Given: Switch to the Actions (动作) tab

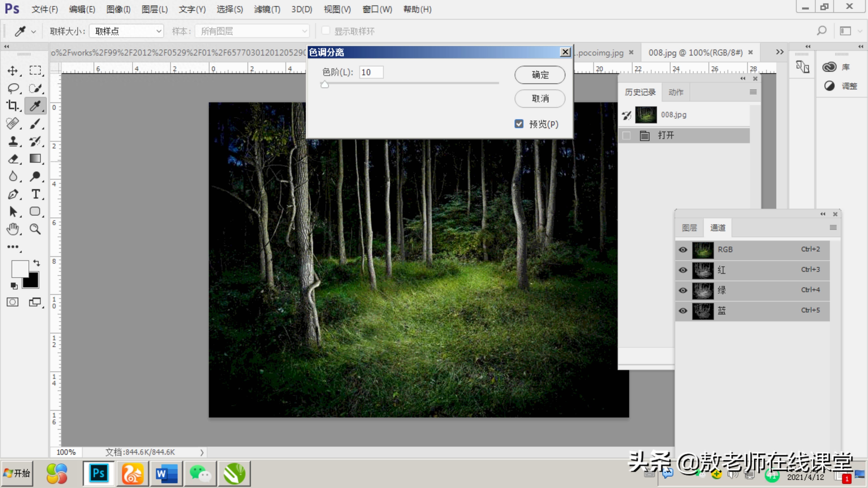Looking at the screenshot, I should [x=676, y=92].
